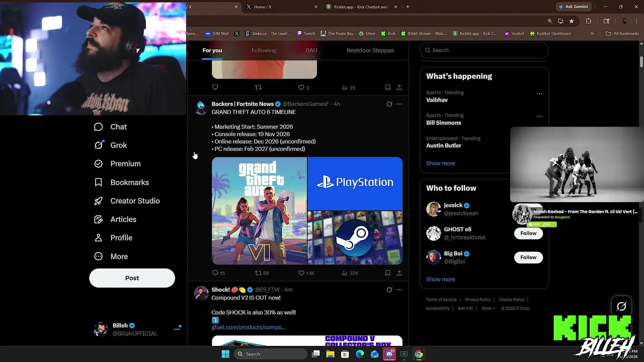This screenshot has width=644, height=362.
Task: Click the X search field
Action: coord(484,50)
